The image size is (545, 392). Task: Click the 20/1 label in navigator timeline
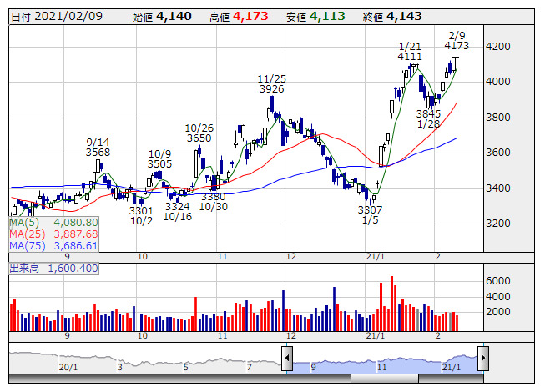68,366
